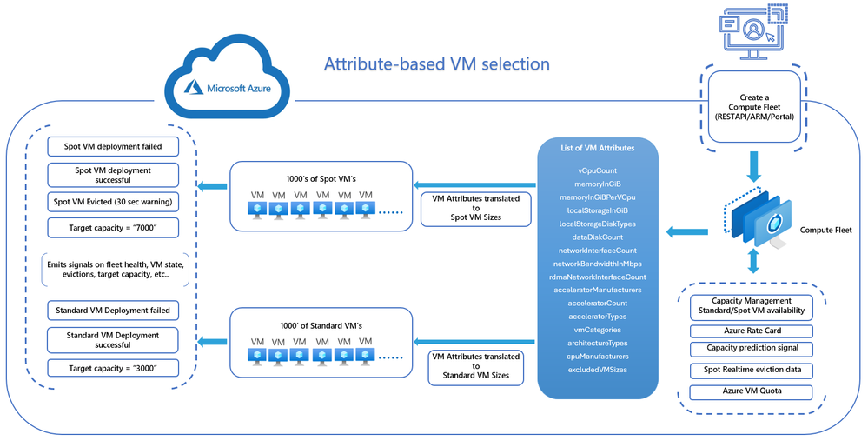Click the 1000's of Spot VM's heading
This screenshot has height=441, width=868.
click(321, 179)
